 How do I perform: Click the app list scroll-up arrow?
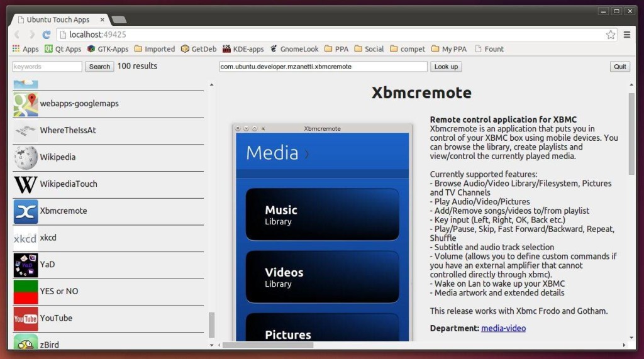click(x=211, y=85)
